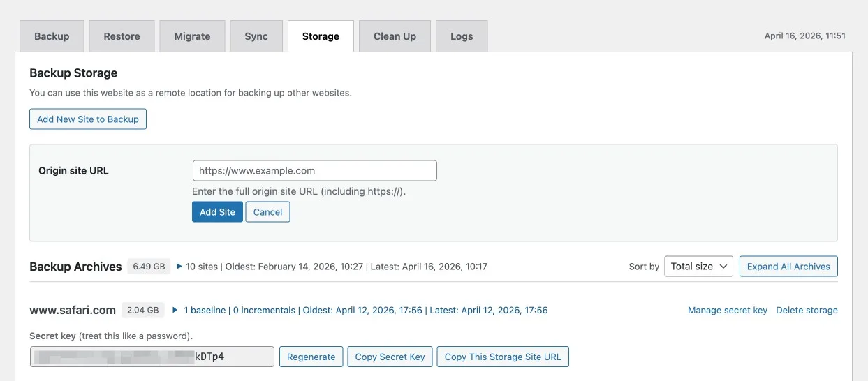The width and height of the screenshot is (868, 381).
Task: Click Expand All Archives button
Action: pyautogui.click(x=788, y=267)
